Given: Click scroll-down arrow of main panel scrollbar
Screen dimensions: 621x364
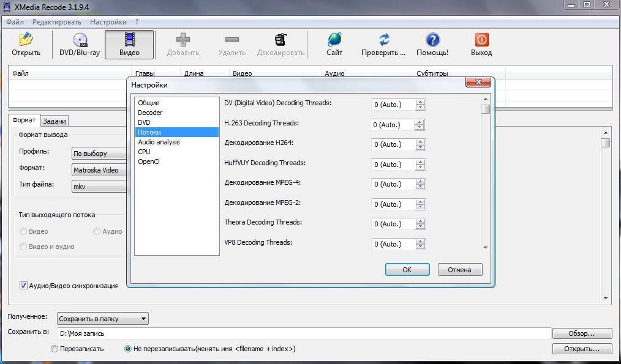Looking at the screenshot, I should point(606,299).
